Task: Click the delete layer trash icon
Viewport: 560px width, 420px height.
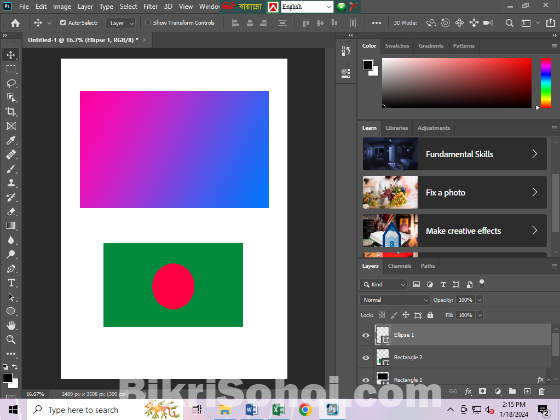Action: (x=541, y=391)
